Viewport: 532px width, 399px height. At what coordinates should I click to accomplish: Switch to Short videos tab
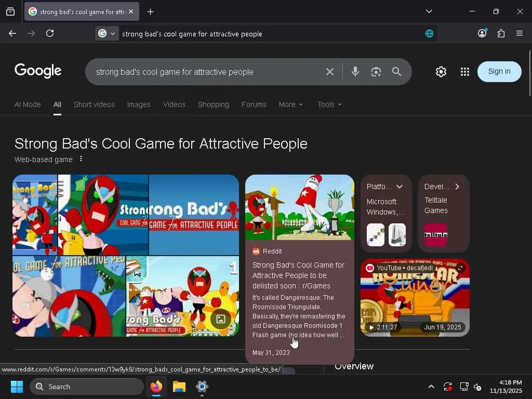(95, 104)
